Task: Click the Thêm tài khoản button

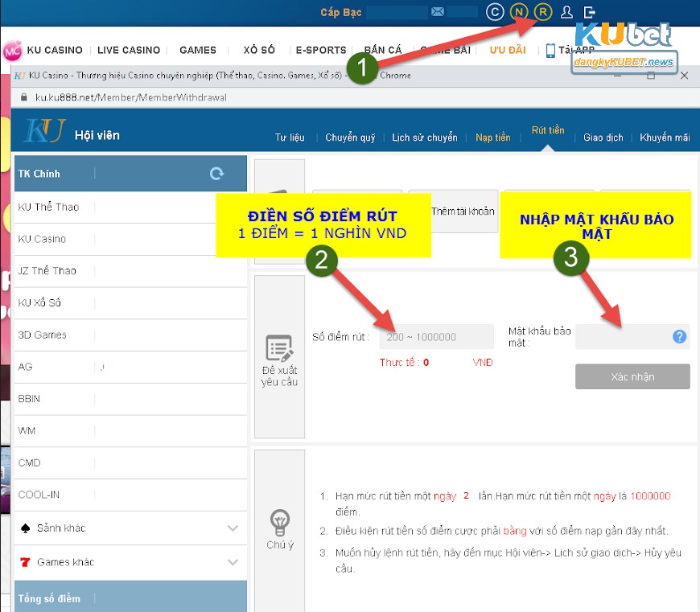Action: click(463, 211)
